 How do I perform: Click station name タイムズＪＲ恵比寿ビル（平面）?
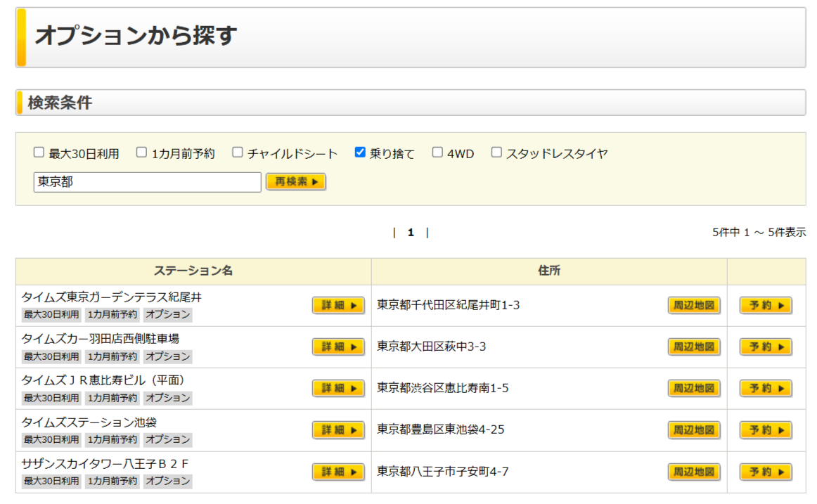tap(103, 380)
